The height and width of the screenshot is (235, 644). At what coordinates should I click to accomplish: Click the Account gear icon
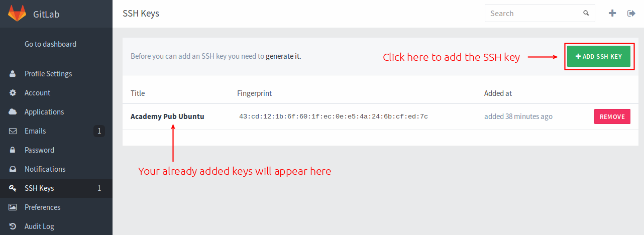tap(13, 93)
